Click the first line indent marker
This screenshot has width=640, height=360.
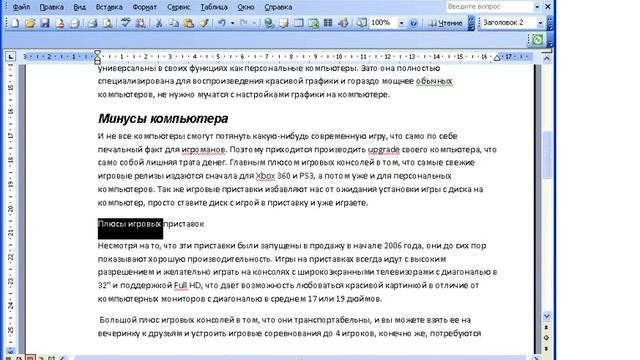pyautogui.click(x=98, y=53)
